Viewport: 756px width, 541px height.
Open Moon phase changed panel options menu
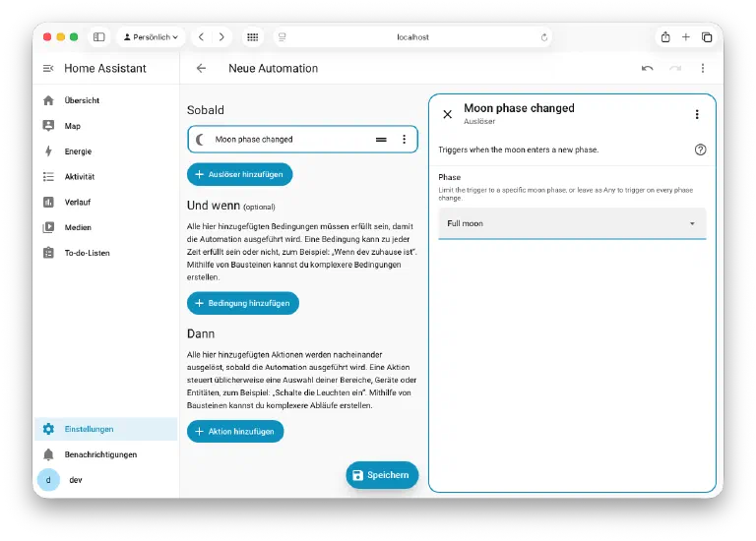(697, 114)
